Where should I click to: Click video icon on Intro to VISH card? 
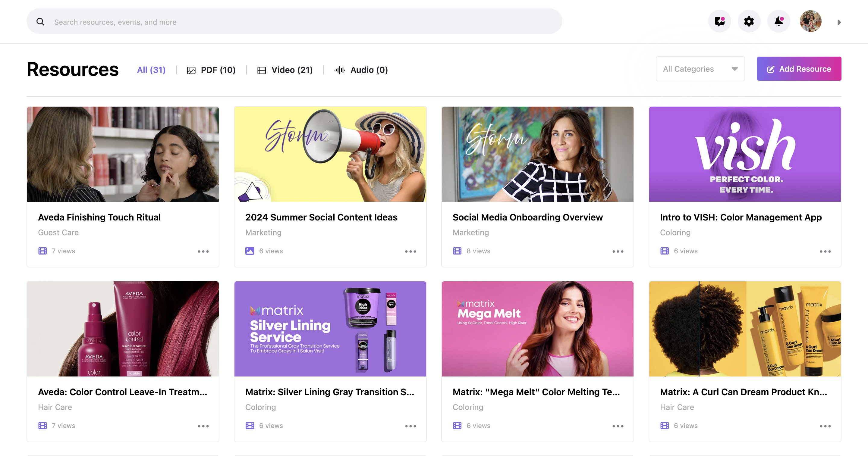(x=665, y=251)
